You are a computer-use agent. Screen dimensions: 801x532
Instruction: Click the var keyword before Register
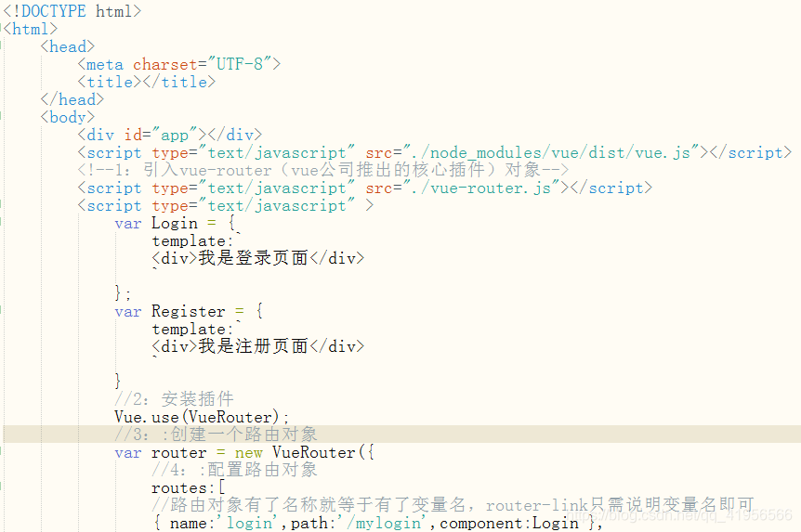[127, 311]
